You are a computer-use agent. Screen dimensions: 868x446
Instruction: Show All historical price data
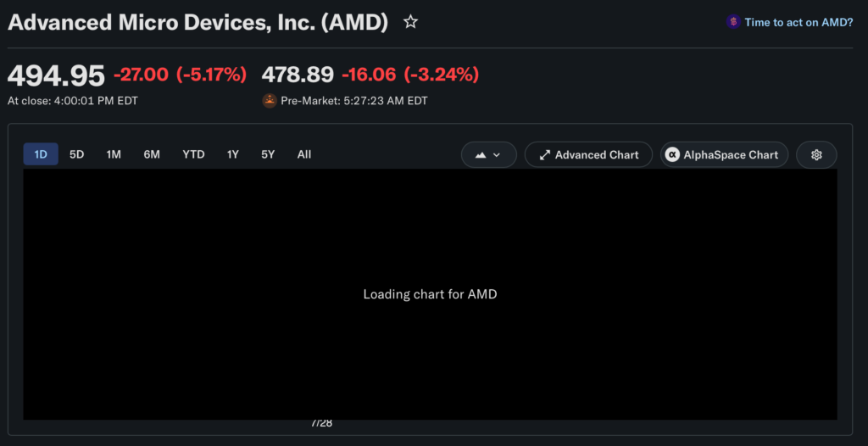pos(304,154)
